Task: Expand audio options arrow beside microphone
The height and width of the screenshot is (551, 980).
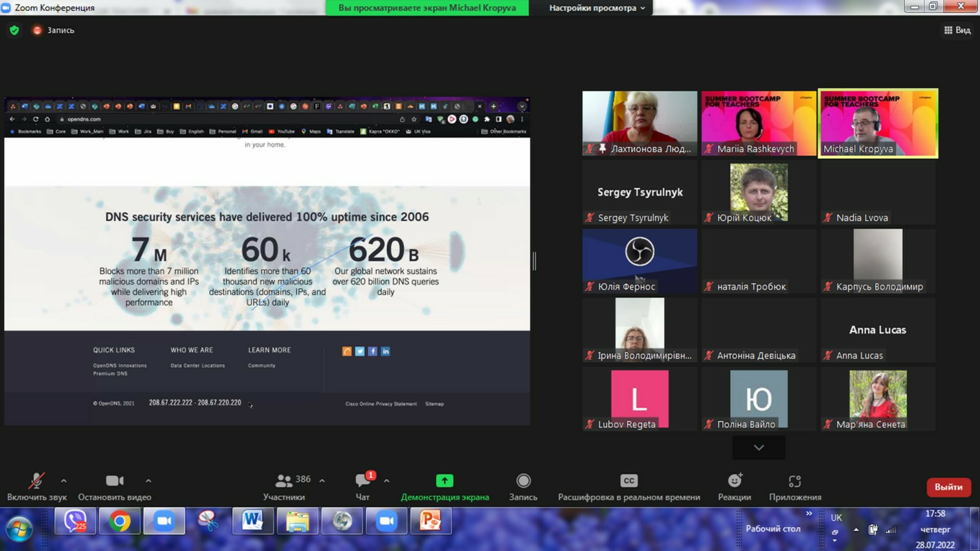Action: (x=64, y=481)
